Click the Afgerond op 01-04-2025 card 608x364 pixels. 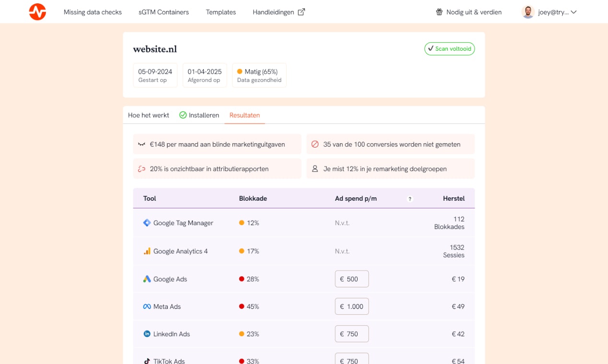[x=205, y=75]
